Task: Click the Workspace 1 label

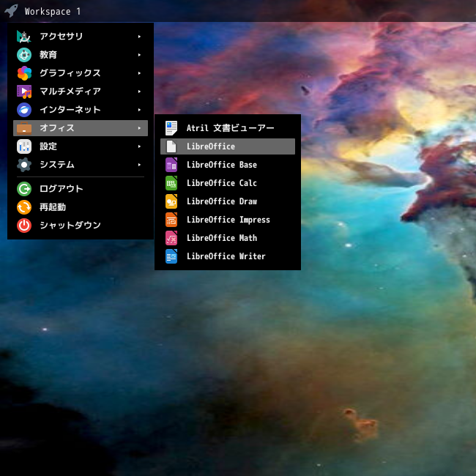Action: click(53, 12)
